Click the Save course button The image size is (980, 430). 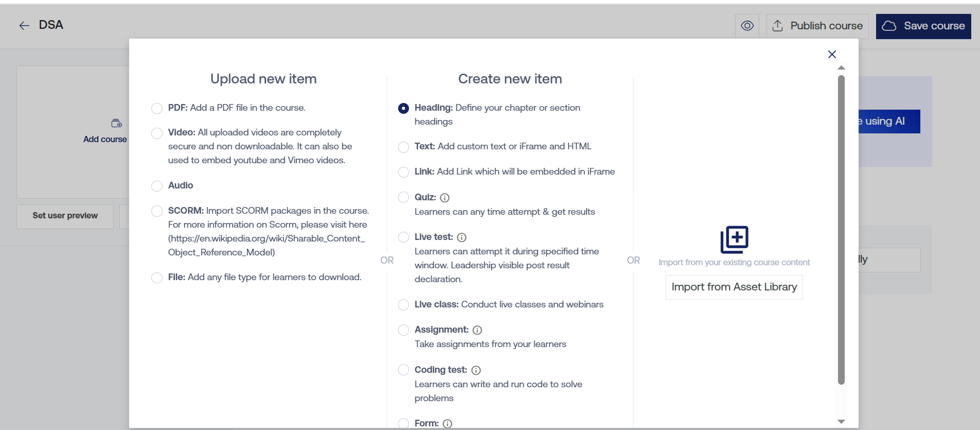click(x=923, y=26)
